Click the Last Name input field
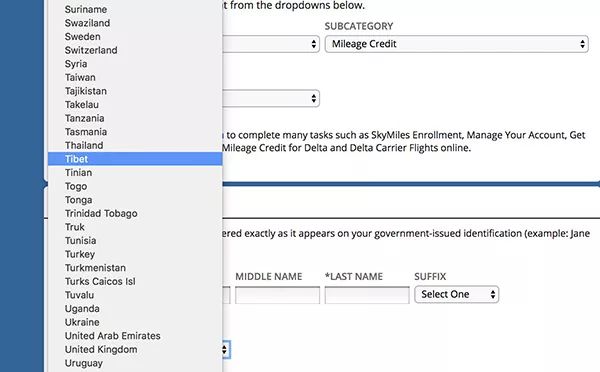Screen dimensions: 600x372 [x=367, y=295]
